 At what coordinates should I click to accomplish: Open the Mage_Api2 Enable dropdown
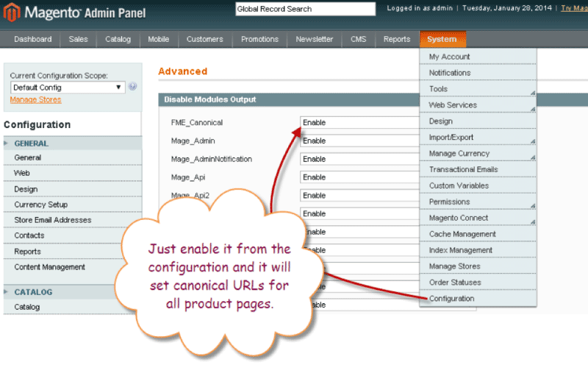click(359, 196)
